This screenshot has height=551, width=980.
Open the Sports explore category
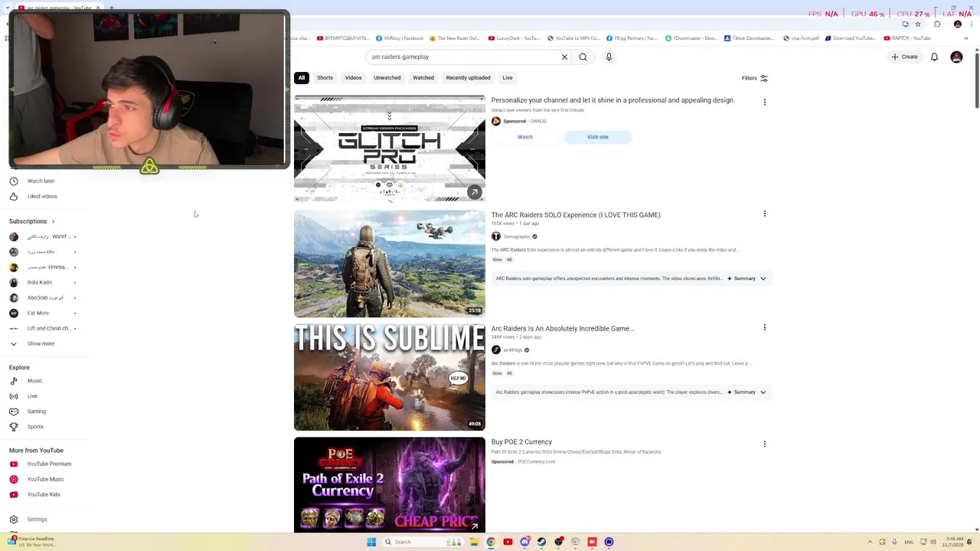click(35, 427)
